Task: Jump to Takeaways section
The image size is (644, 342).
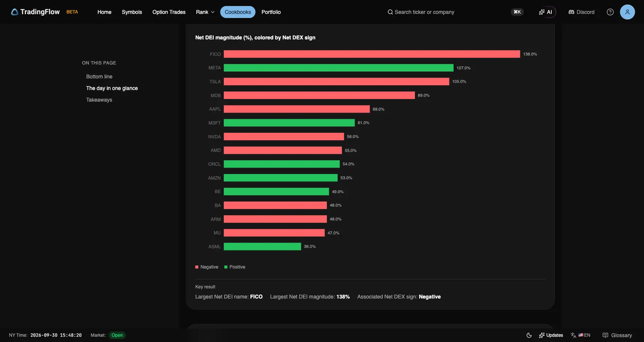Action: click(99, 100)
